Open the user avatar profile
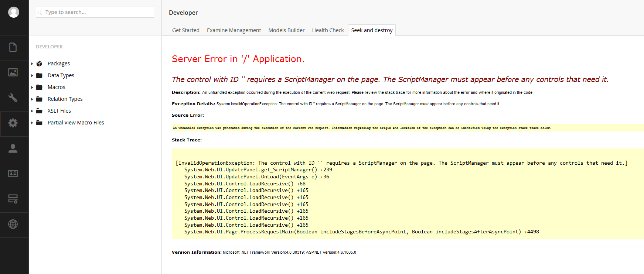Screen dimensions: 644x274 coord(14,12)
